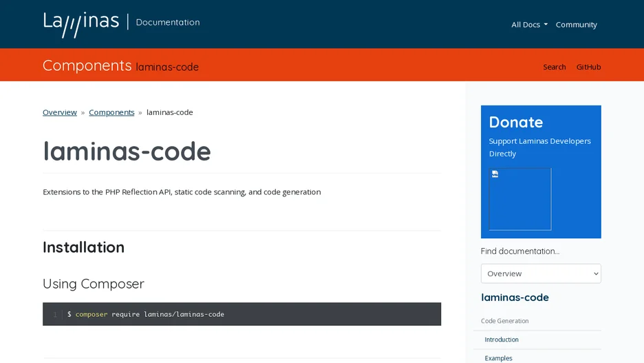The height and width of the screenshot is (363, 644).
Task: Click 'Support Laminas Developers Directly' text
Action: pyautogui.click(x=539, y=147)
